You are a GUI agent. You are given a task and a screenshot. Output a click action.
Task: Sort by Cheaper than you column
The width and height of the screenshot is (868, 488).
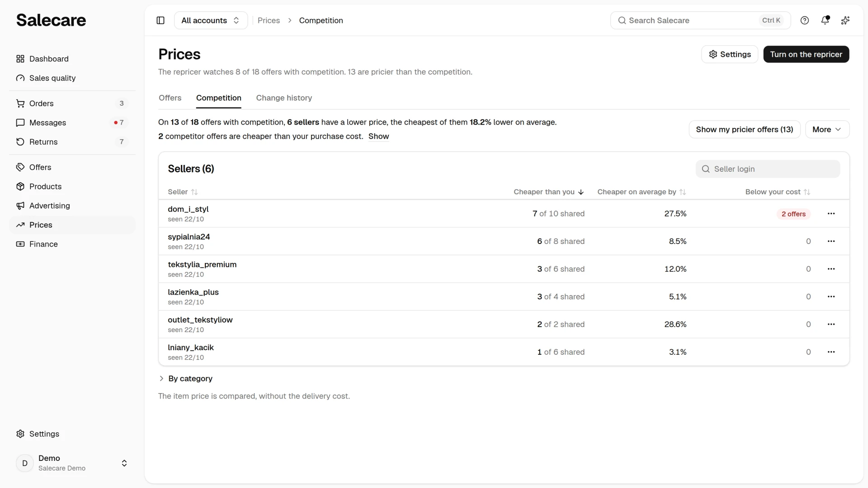pos(549,192)
